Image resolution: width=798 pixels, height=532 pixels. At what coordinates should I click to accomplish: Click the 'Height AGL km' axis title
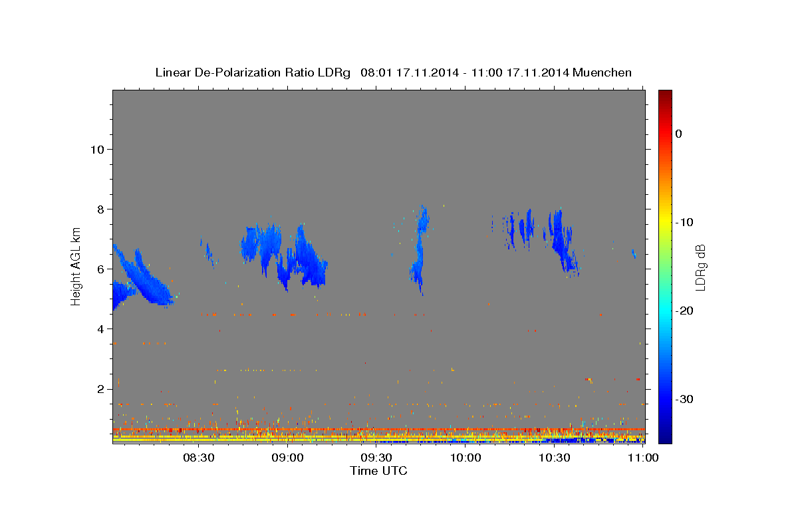76,266
